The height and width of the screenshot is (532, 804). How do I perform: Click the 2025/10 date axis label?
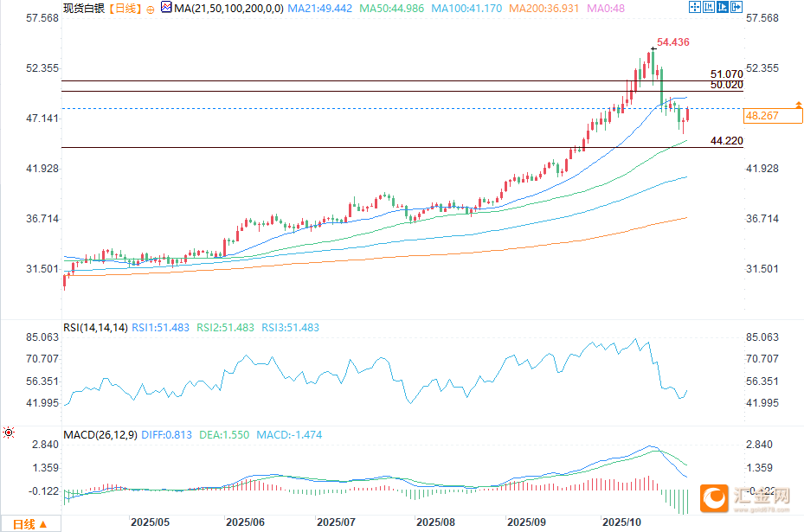click(x=621, y=522)
